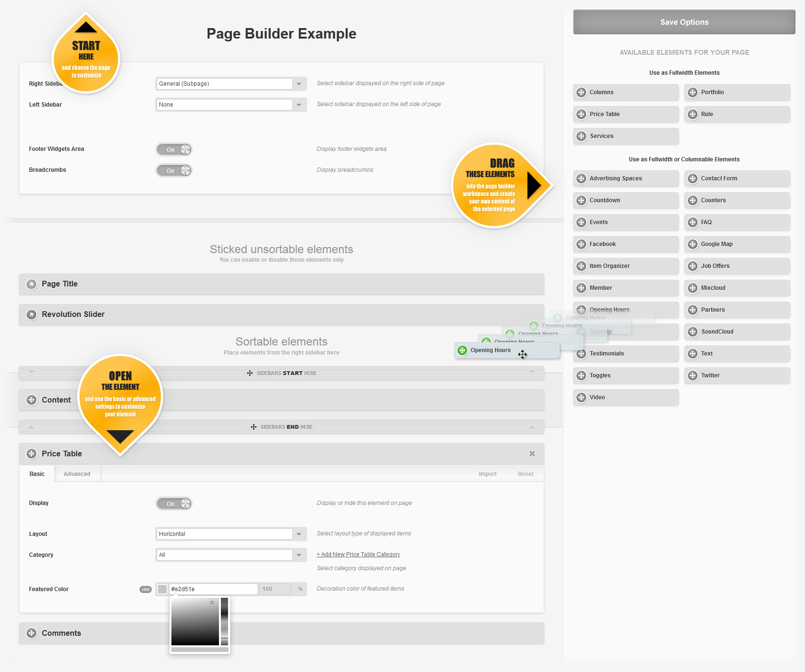Screen dimensions: 805x672
Task: Click the drag handle icon beside Countdown
Action: pos(581,200)
